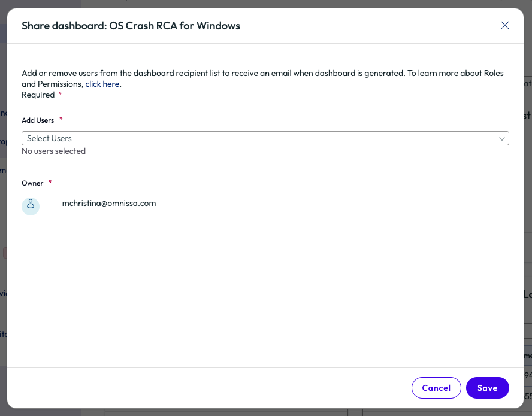532x416 pixels.
Task: Close the Share dashboard dialog
Action: 505,25
